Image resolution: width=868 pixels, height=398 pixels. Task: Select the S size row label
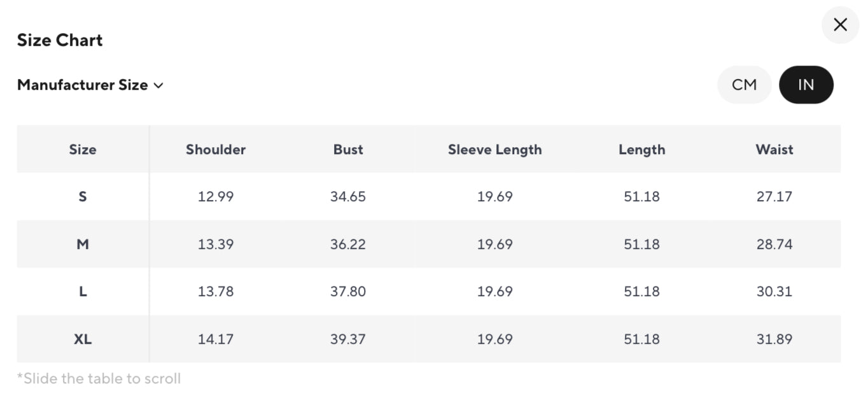point(83,197)
